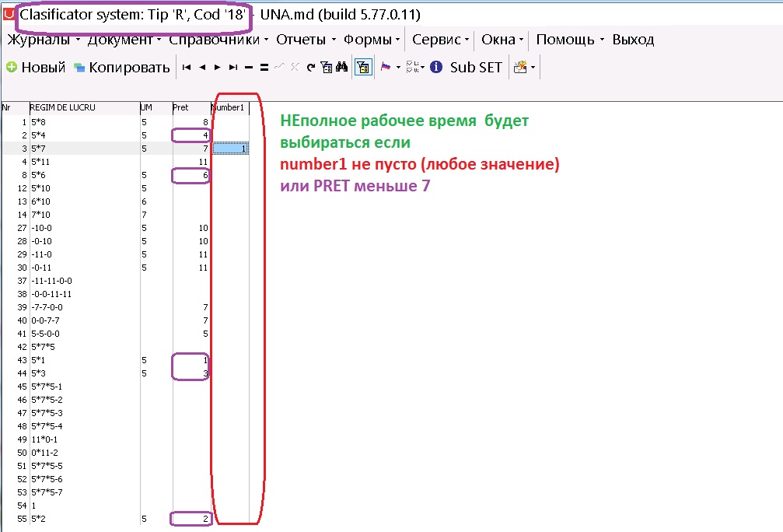Open search with the binoculars icon
Screen dimensions: 783x532
point(342,67)
